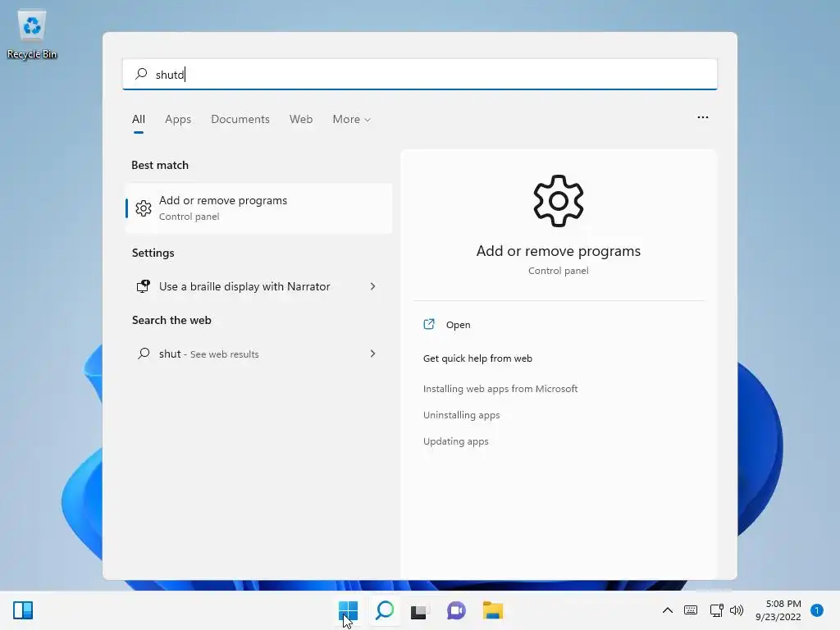Click search icon beside shut web result
The width and height of the screenshot is (840, 630).
point(144,354)
